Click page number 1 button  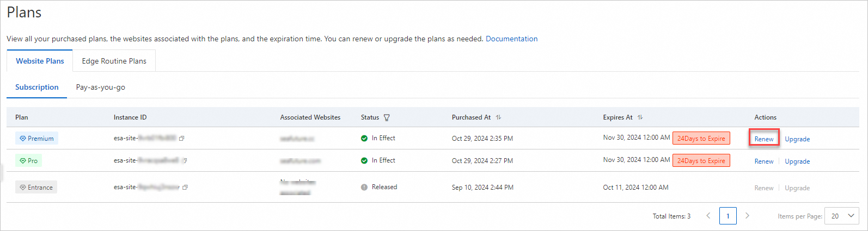(728, 216)
